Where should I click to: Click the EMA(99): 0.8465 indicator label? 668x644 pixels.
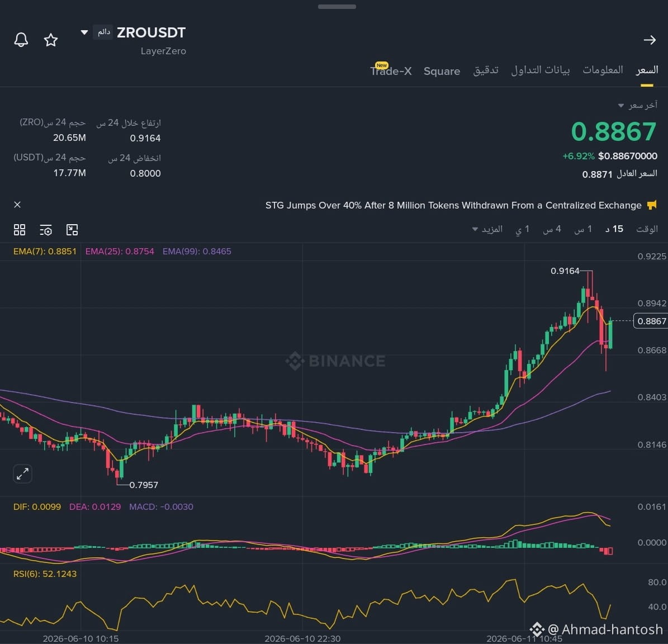click(197, 252)
